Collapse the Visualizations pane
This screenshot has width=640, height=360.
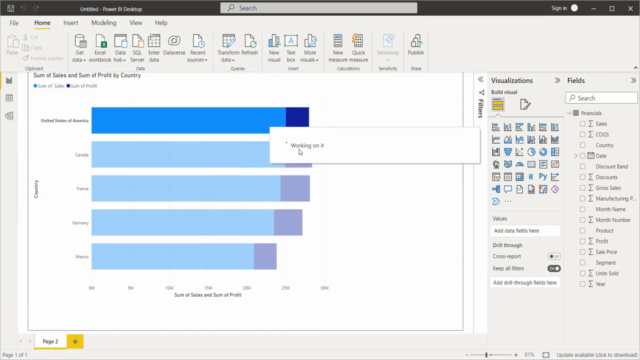(x=557, y=80)
